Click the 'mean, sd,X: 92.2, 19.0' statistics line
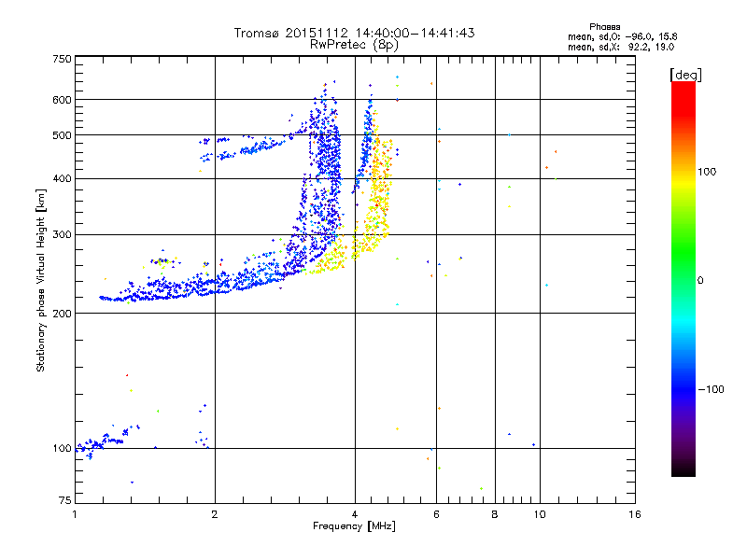This screenshot has width=747, height=560. [x=621, y=47]
